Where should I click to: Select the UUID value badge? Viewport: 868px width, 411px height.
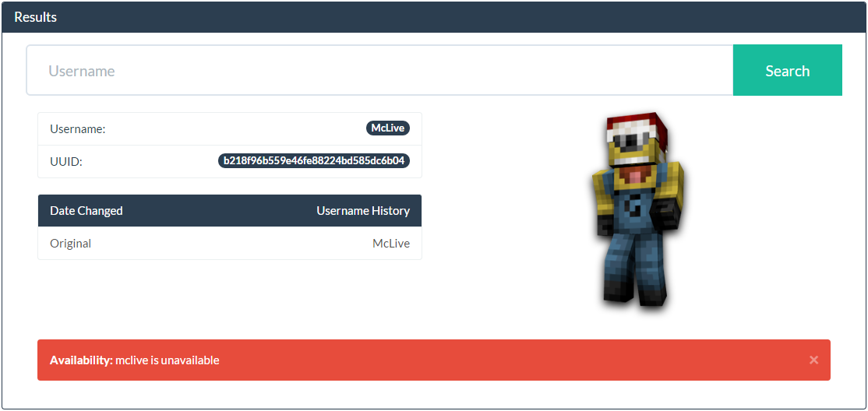(314, 161)
